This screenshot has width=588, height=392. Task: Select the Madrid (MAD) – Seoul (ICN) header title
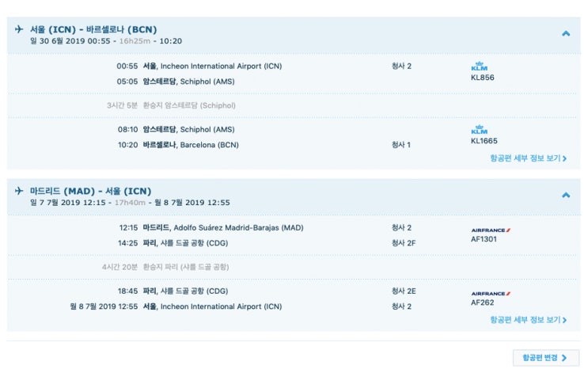[x=90, y=191]
